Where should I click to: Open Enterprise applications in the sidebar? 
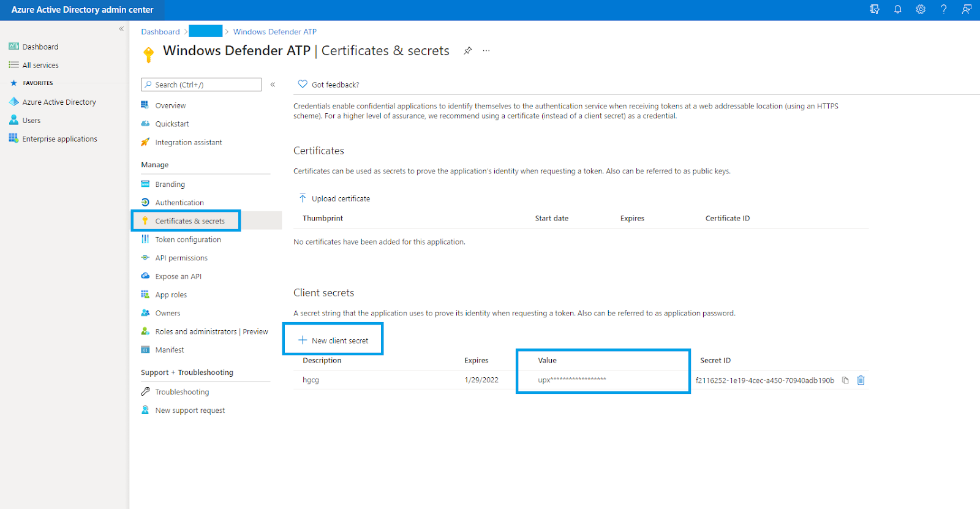pos(59,139)
